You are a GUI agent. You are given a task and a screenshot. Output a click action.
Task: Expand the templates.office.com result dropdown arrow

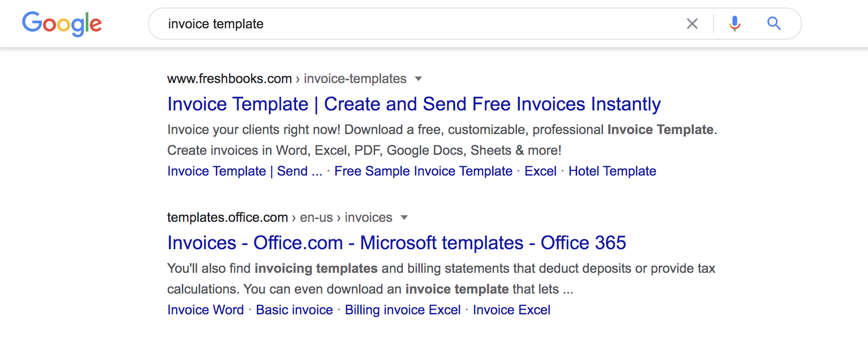pos(404,218)
